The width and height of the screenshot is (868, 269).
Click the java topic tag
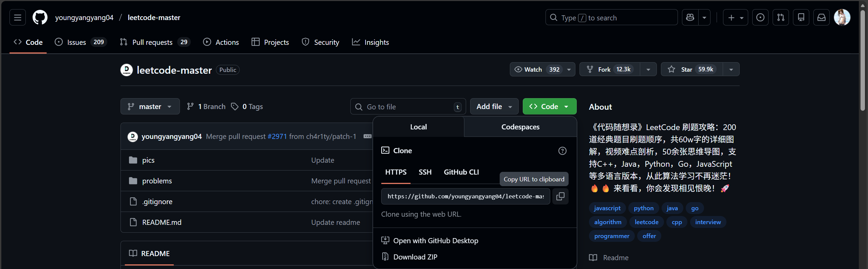pyautogui.click(x=672, y=208)
